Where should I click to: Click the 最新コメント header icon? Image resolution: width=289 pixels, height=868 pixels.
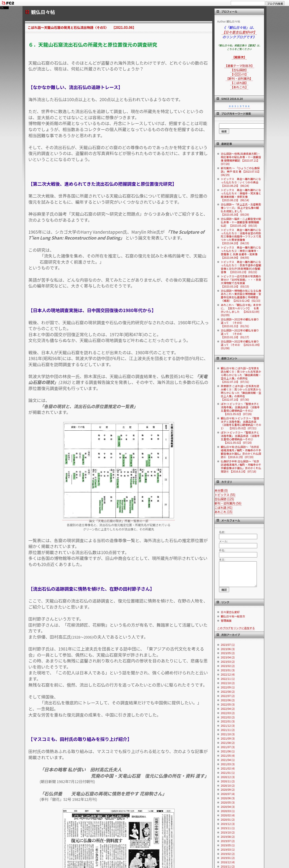218,358
